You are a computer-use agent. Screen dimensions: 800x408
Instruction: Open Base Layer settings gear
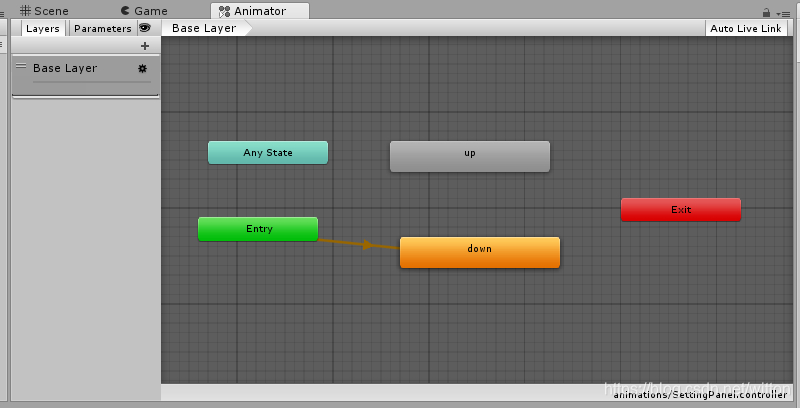142,68
